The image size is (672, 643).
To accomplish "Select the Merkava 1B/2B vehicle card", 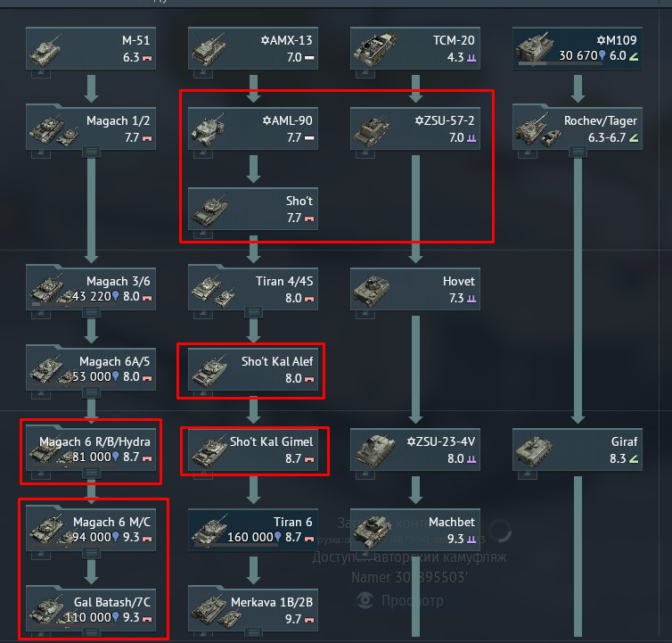I will [253, 610].
